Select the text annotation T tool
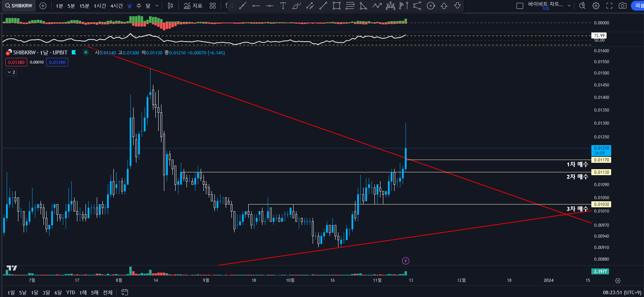 (x=283, y=6)
